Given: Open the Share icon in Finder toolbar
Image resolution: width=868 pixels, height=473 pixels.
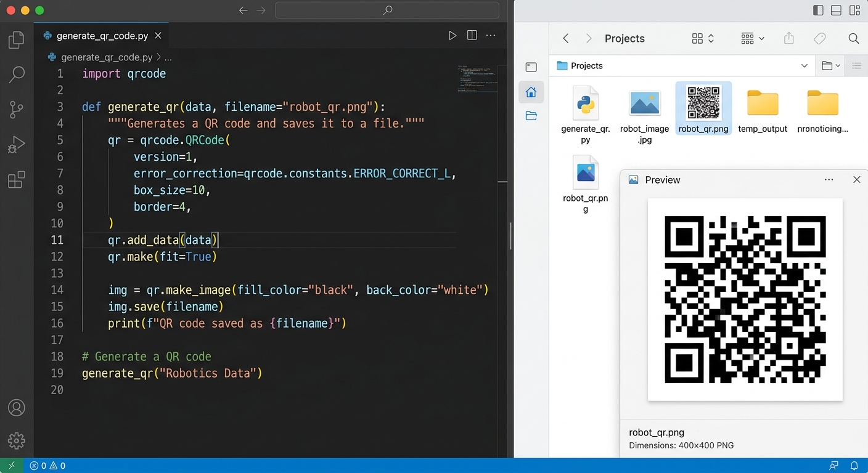Looking at the screenshot, I should pyautogui.click(x=788, y=38).
